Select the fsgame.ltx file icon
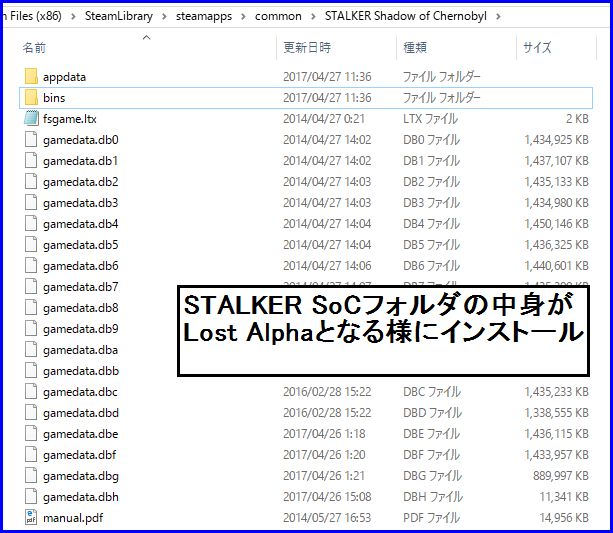The height and width of the screenshot is (533, 613). [31, 119]
